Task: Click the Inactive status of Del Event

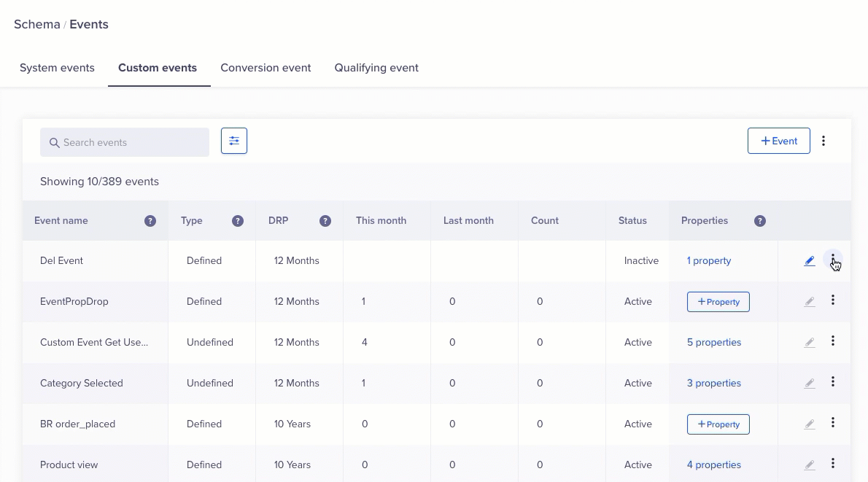Action: (x=642, y=260)
